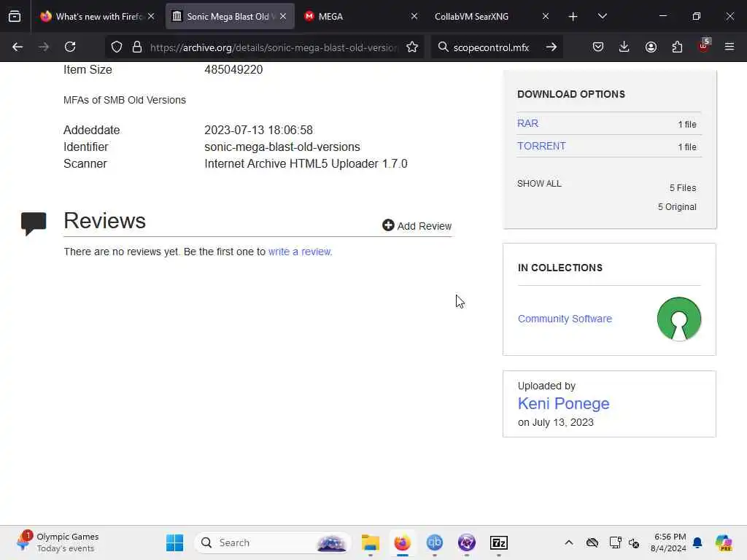Open Windows Start menu

pyautogui.click(x=175, y=542)
